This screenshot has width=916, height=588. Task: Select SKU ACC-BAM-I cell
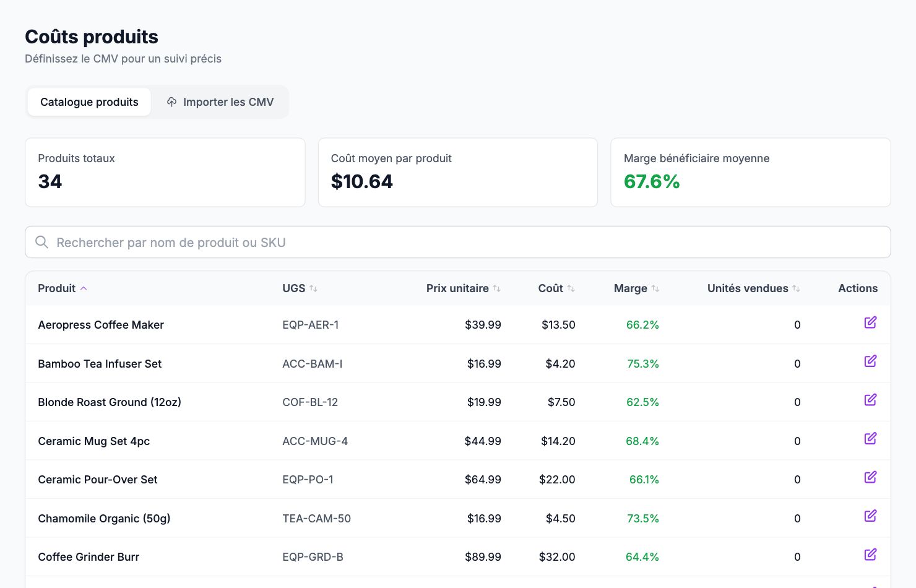click(x=313, y=364)
